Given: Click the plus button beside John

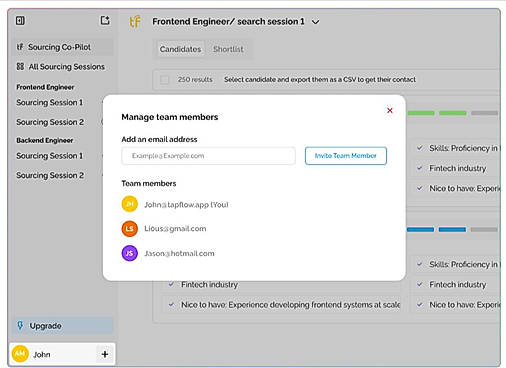Looking at the screenshot, I should (105, 354).
